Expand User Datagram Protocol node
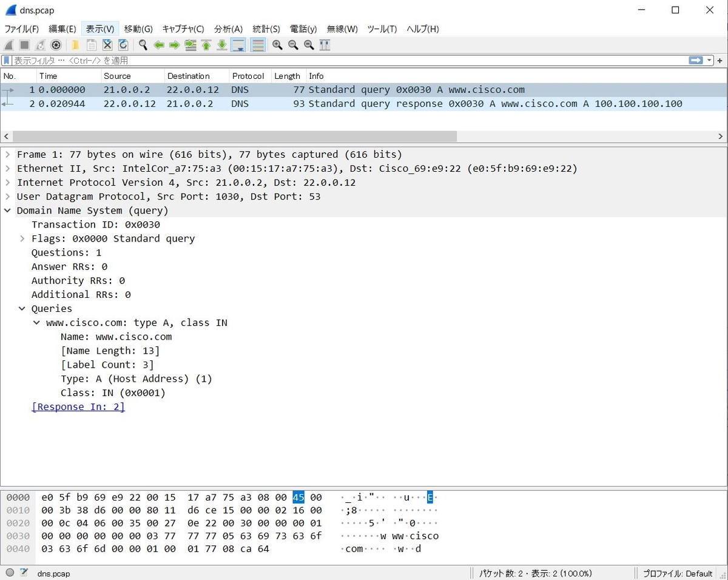 pyautogui.click(x=8, y=196)
